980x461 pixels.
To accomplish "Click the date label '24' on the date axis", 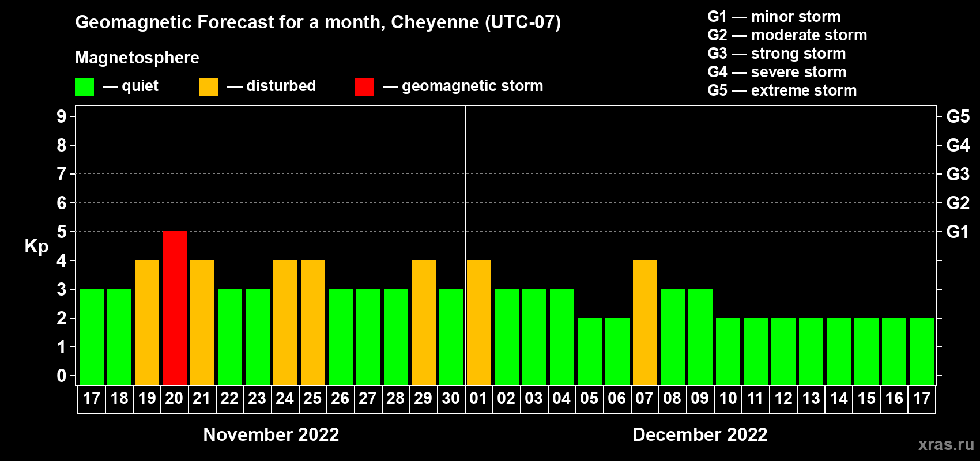I will tap(285, 398).
